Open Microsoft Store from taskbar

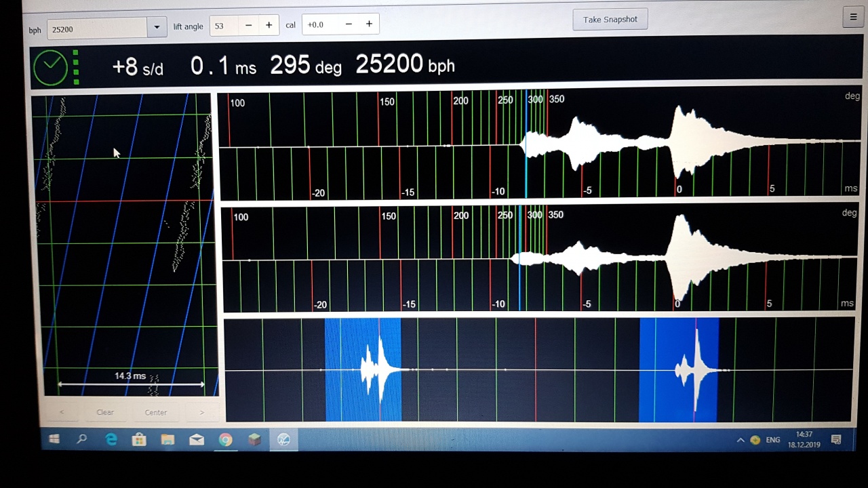coord(139,440)
